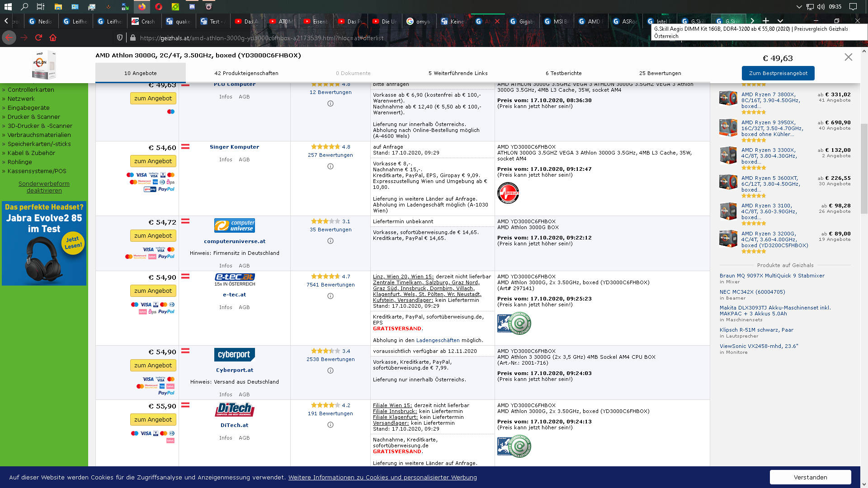
Task: Click the Opera taskbar icon
Action: (x=159, y=7)
